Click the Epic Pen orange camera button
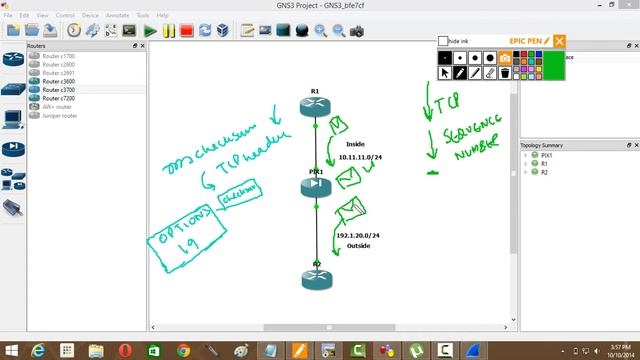This screenshot has width=640, height=360. [505, 58]
